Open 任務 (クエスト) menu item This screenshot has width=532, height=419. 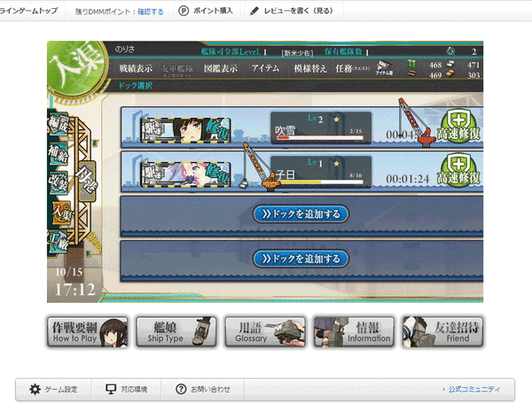tap(353, 68)
